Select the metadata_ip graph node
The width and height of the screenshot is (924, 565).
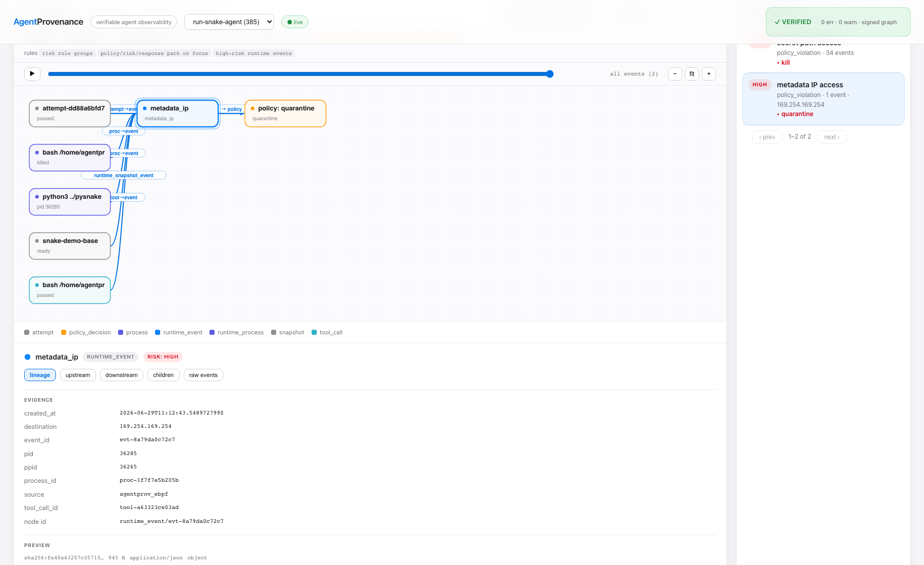tap(178, 114)
